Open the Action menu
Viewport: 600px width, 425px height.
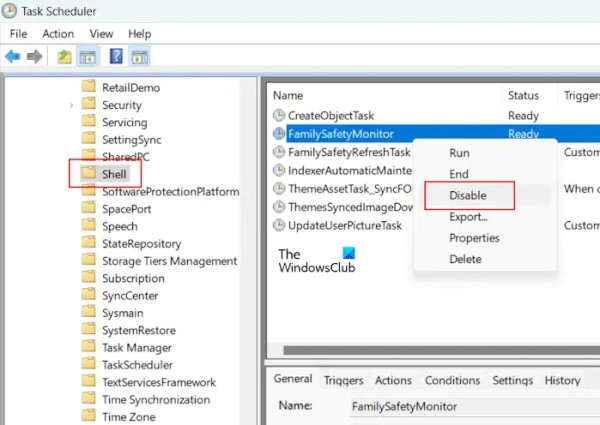pos(58,34)
